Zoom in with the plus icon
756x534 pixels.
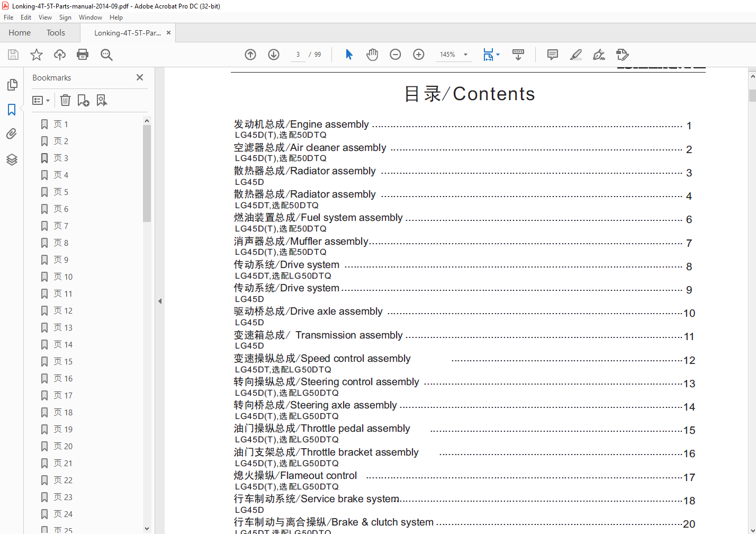pyautogui.click(x=419, y=55)
